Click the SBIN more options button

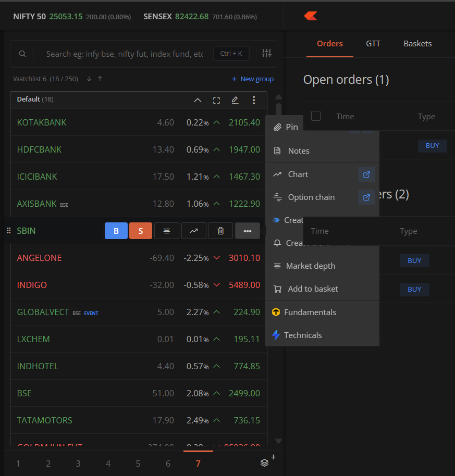tap(248, 231)
